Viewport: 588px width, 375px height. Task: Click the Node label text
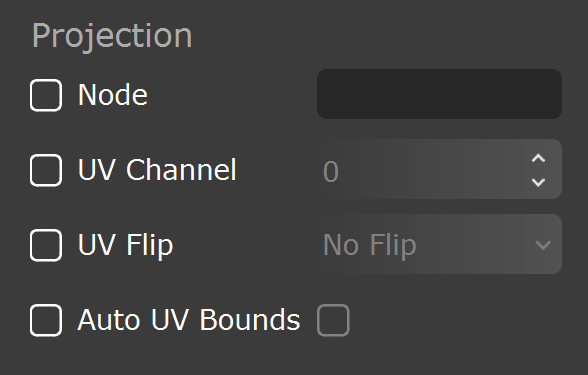(x=113, y=95)
